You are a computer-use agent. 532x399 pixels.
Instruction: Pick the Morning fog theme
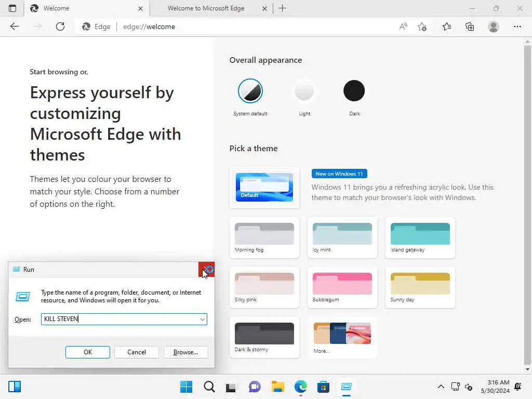pyautogui.click(x=264, y=237)
